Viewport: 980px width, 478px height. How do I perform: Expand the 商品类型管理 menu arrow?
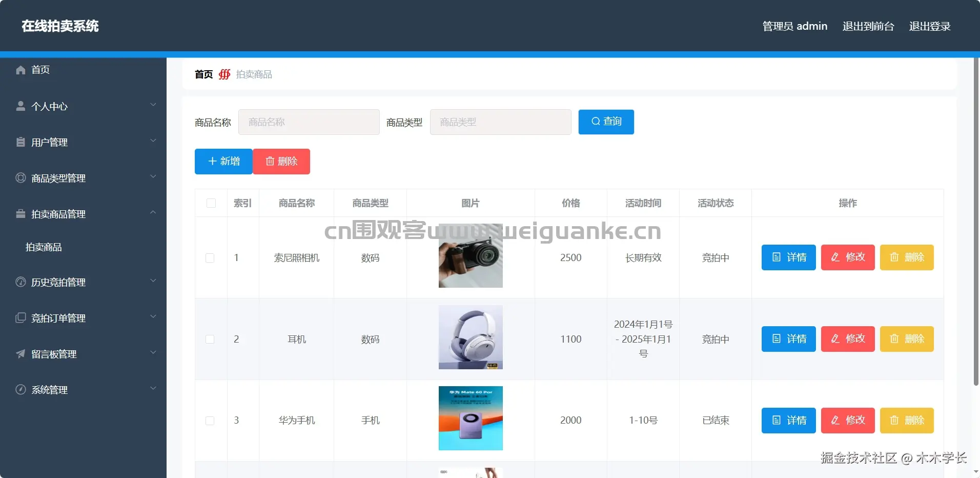coord(153,177)
